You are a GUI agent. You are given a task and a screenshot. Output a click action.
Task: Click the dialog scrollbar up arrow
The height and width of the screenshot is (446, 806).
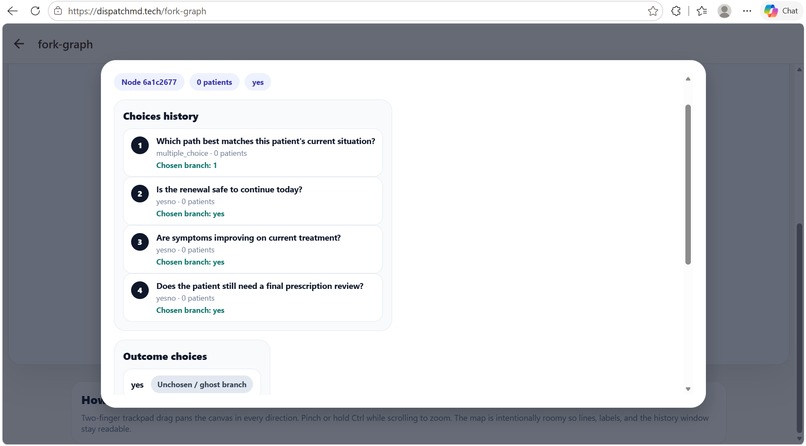pyautogui.click(x=688, y=79)
